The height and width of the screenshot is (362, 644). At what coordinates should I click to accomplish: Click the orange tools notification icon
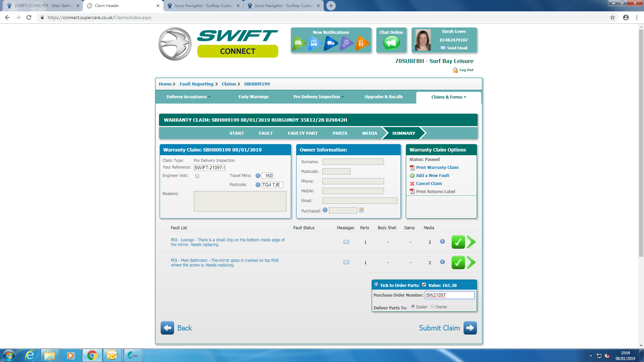click(x=362, y=43)
